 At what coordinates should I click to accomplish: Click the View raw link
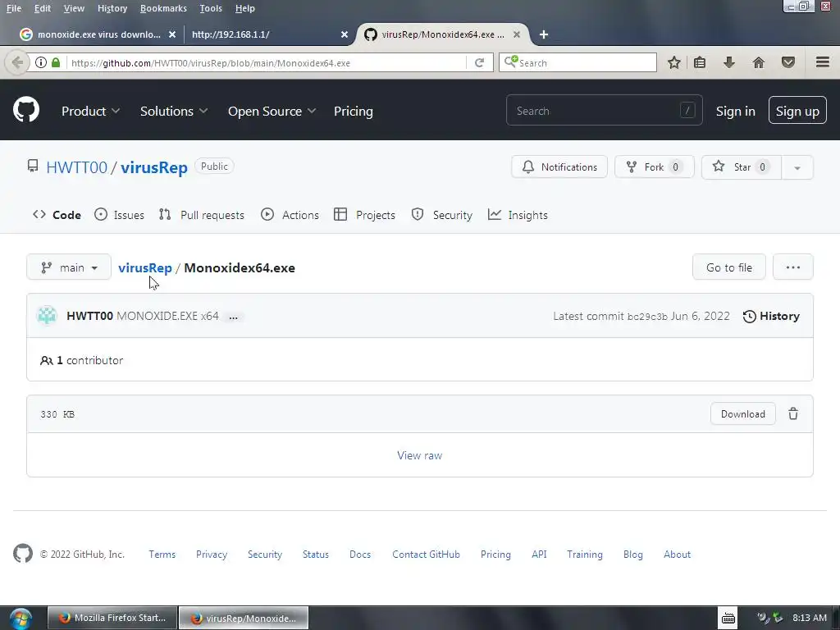click(419, 455)
